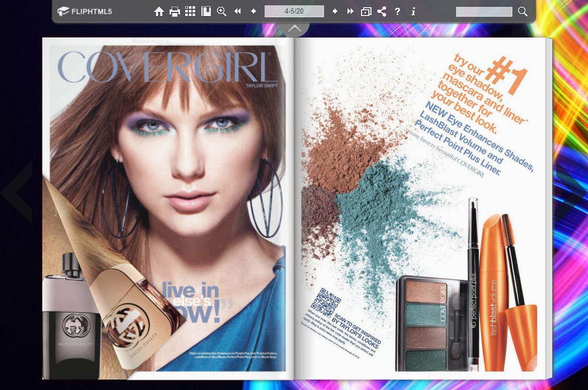Screen dimensions: 588x390
Task: View book info via the i icon
Action: click(x=413, y=11)
